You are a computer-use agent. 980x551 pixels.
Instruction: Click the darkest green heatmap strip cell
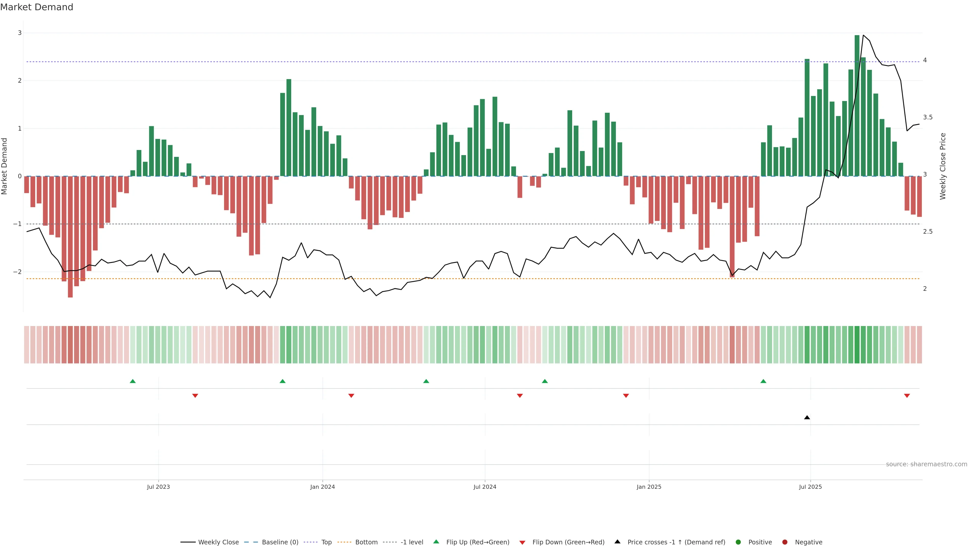857,345
